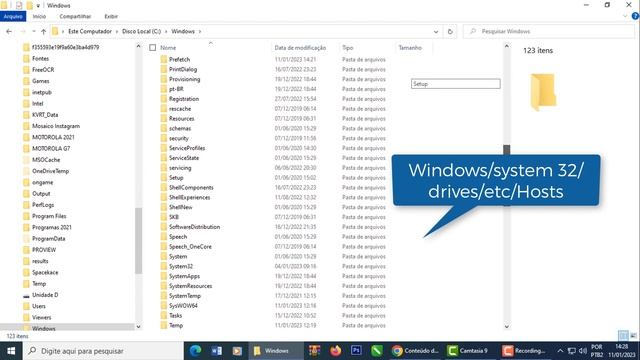
Task: Click the Pesquisar Windows search box
Action: (x=549, y=31)
